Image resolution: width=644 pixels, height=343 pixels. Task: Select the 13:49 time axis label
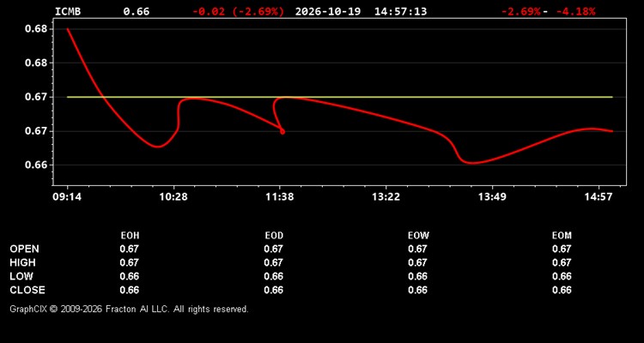493,197
